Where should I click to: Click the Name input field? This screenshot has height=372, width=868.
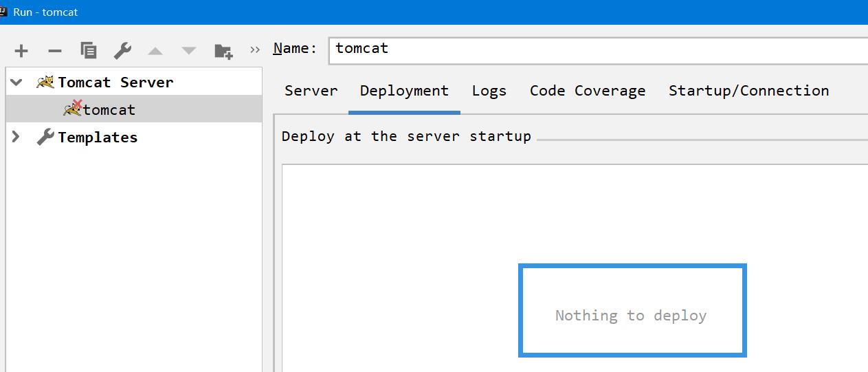tap(598, 50)
